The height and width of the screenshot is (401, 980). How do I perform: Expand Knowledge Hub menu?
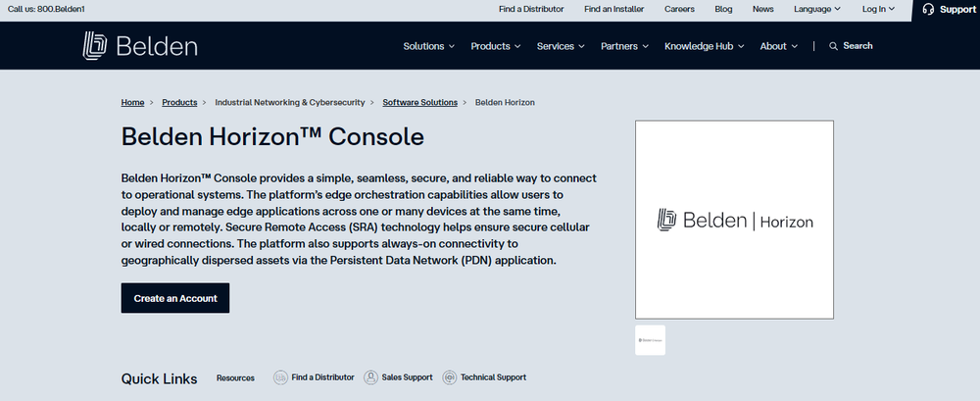coord(704,46)
